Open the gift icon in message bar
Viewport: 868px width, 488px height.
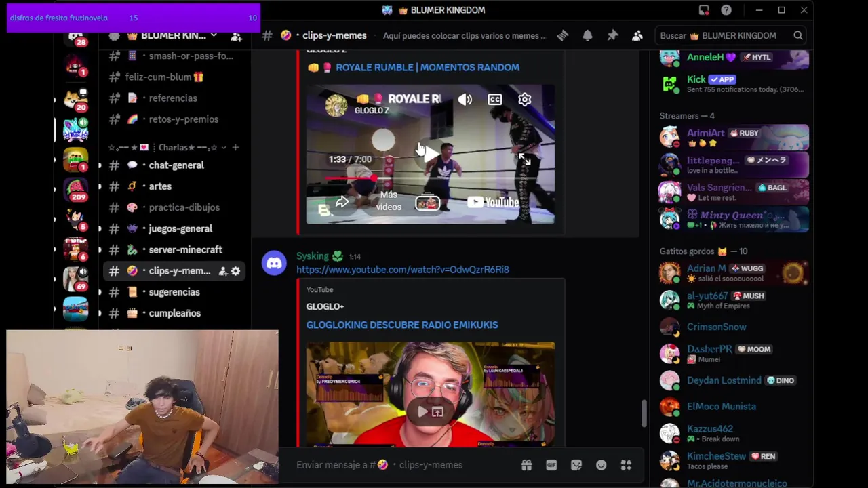coord(526,465)
